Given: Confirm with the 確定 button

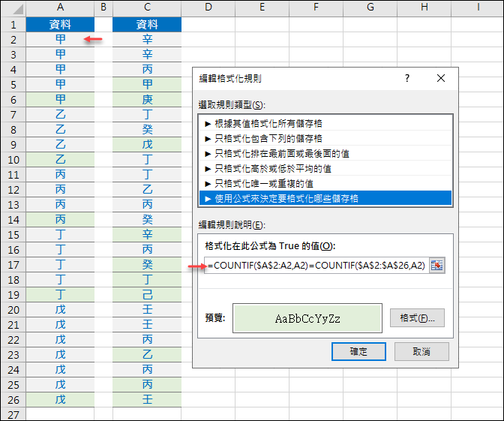Looking at the screenshot, I should tap(358, 351).
